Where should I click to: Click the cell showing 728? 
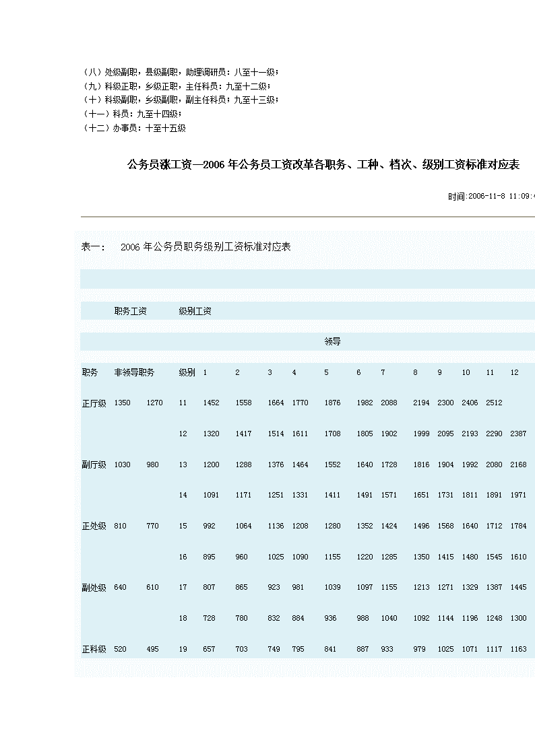(210, 618)
